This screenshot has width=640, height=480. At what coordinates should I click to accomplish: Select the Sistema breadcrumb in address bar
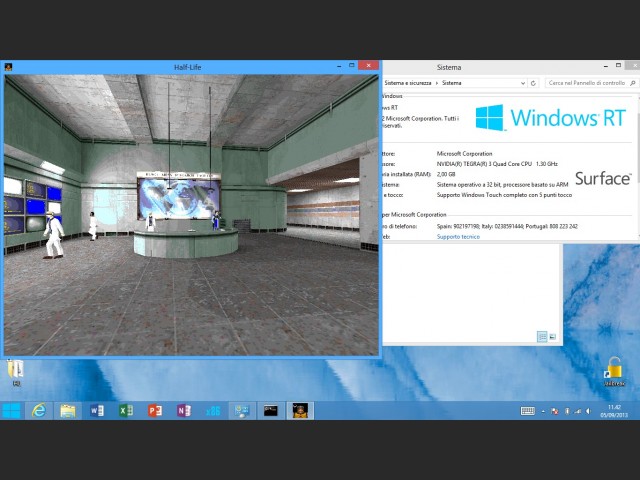tap(451, 83)
